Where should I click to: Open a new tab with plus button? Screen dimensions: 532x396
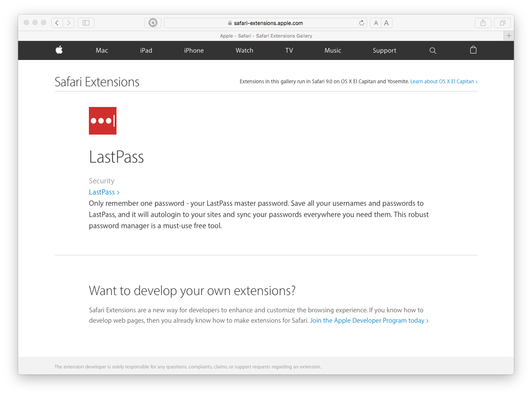pos(509,36)
